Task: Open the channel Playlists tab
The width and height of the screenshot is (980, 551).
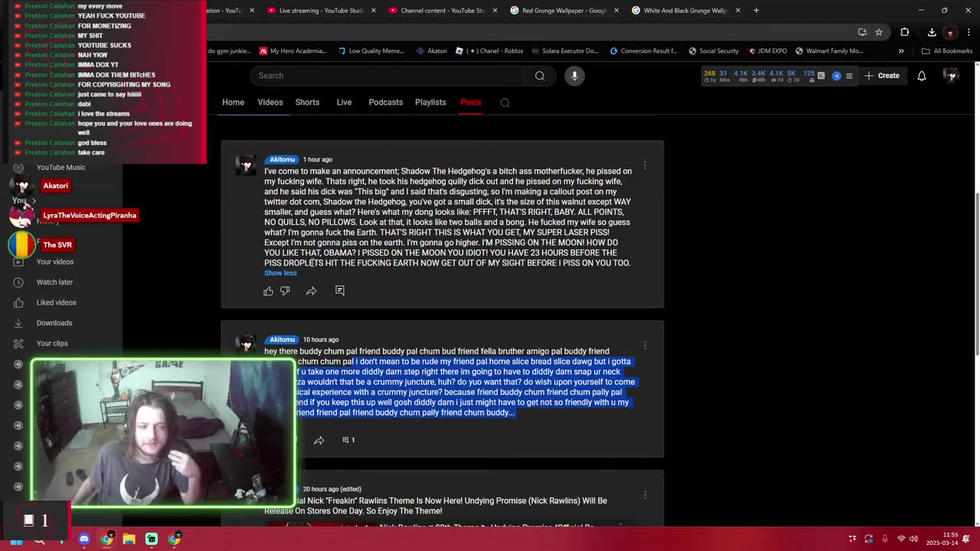Action: pyautogui.click(x=430, y=103)
